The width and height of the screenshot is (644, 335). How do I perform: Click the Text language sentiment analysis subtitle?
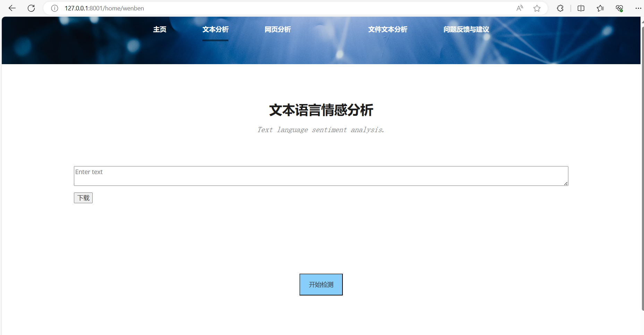pos(321,130)
